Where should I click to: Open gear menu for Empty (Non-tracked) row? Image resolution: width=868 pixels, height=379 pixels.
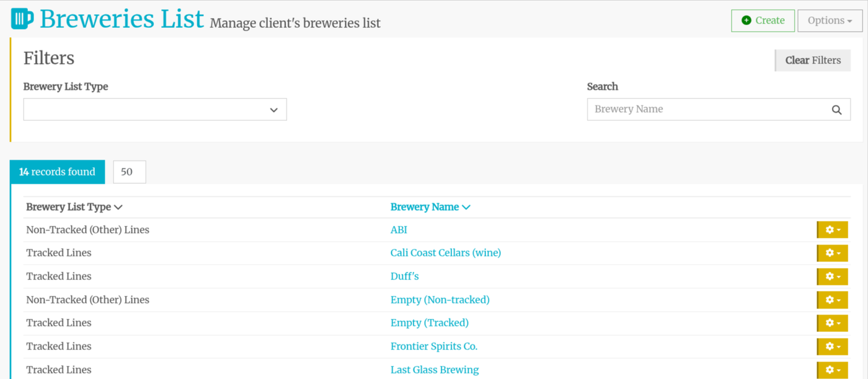click(833, 300)
